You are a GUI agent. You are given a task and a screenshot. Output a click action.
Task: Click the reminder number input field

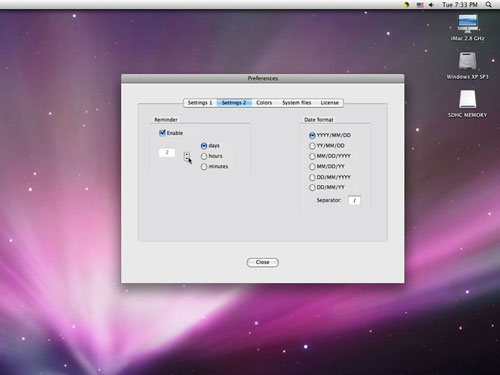(167, 153)
